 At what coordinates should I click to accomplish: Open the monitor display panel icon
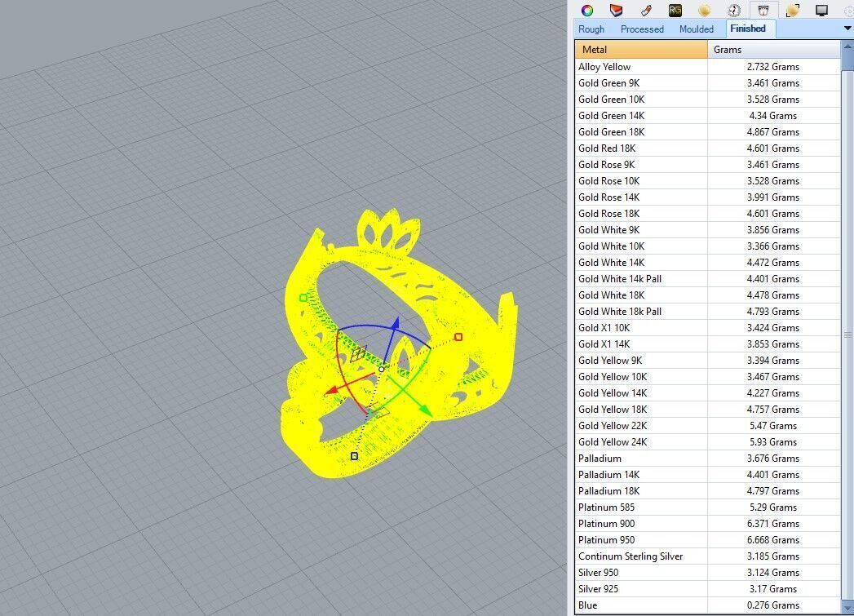821,11
